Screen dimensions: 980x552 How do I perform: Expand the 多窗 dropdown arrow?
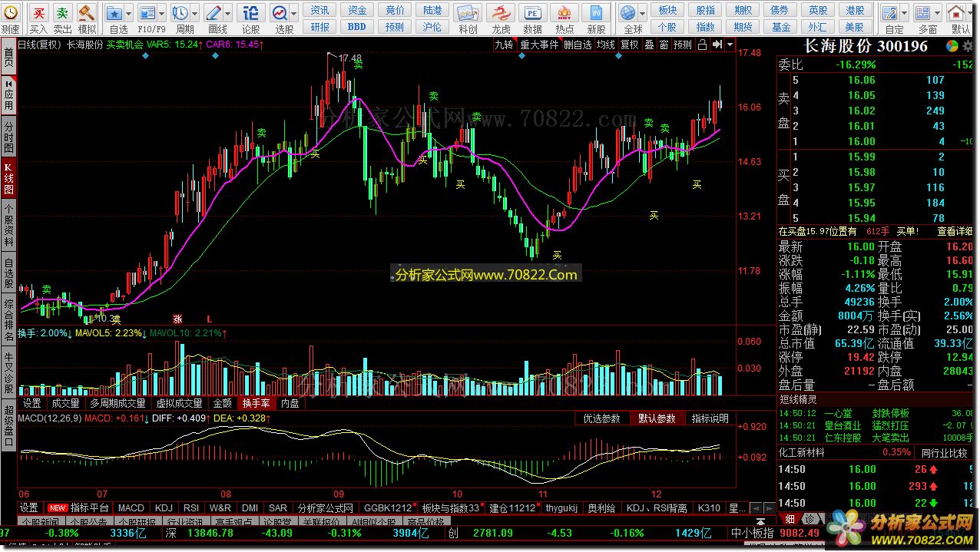click(939, 13)
